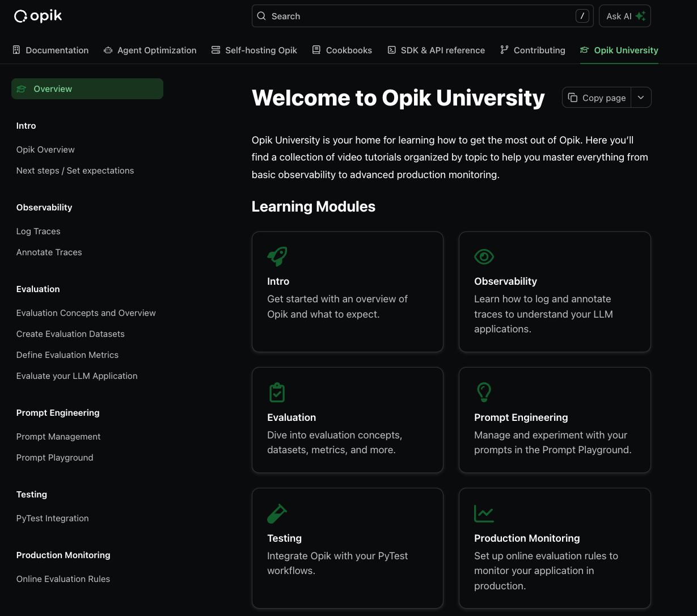This screenshot has height=616, width=697.
Task: Click the search magnifier icon
Action: click(x=261, y=16)
